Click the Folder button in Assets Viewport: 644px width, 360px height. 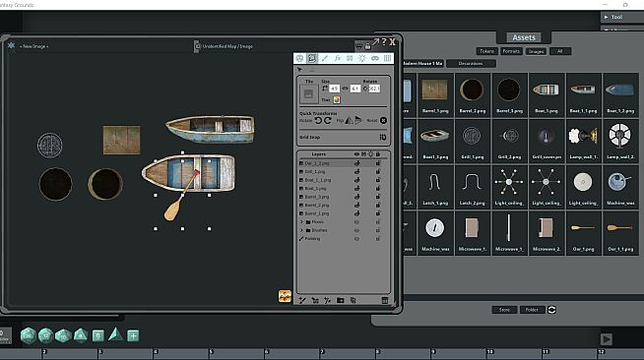[x=532, y=310]
